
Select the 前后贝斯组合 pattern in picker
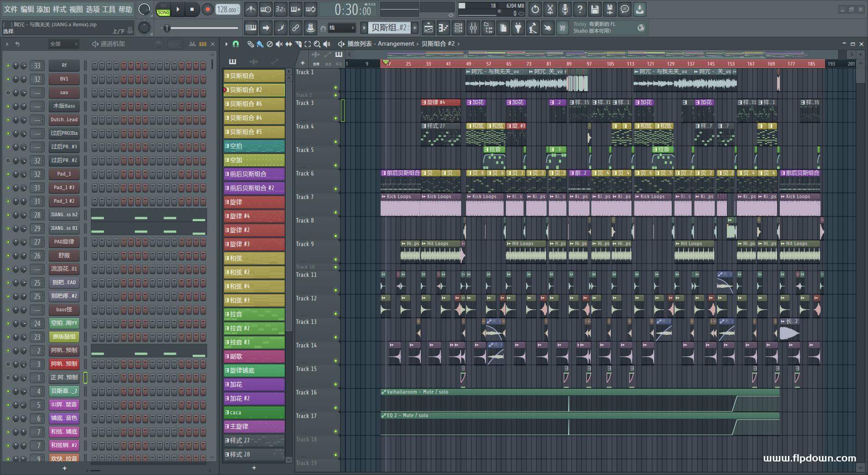tap(254, 174)
